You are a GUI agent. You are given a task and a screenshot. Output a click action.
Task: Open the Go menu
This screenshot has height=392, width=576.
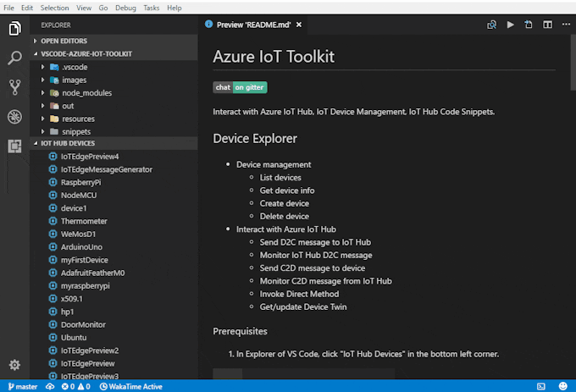pyautogui.click(x=103, y=8)
